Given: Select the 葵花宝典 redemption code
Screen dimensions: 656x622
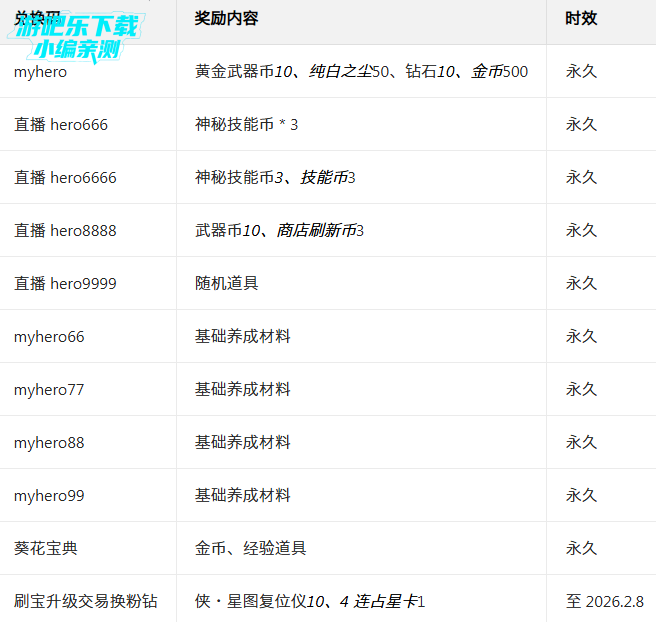Looking at the screenshot, I should (x=46, y=548).
